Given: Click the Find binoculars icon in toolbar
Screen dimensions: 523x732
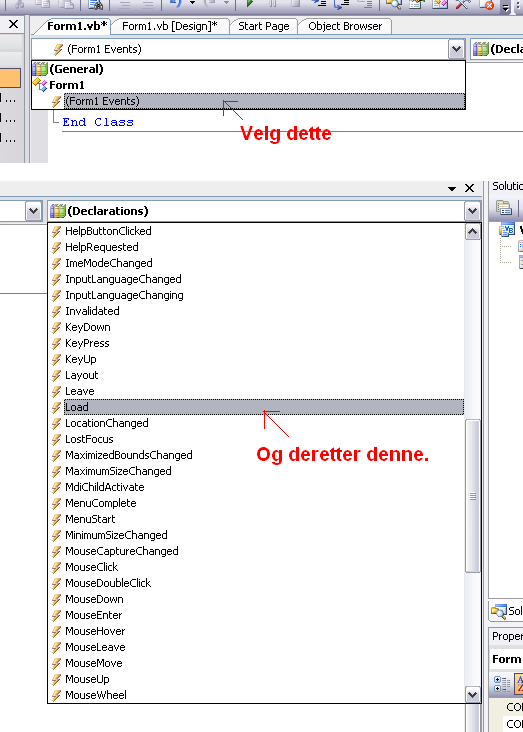Looking at the screenshot, I should pos(97,4).
